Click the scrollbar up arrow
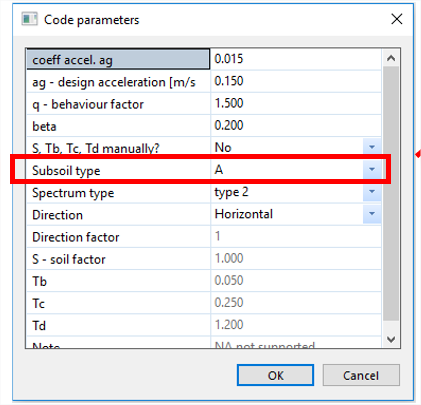421x405 pixels. click(x=391, y=58)
